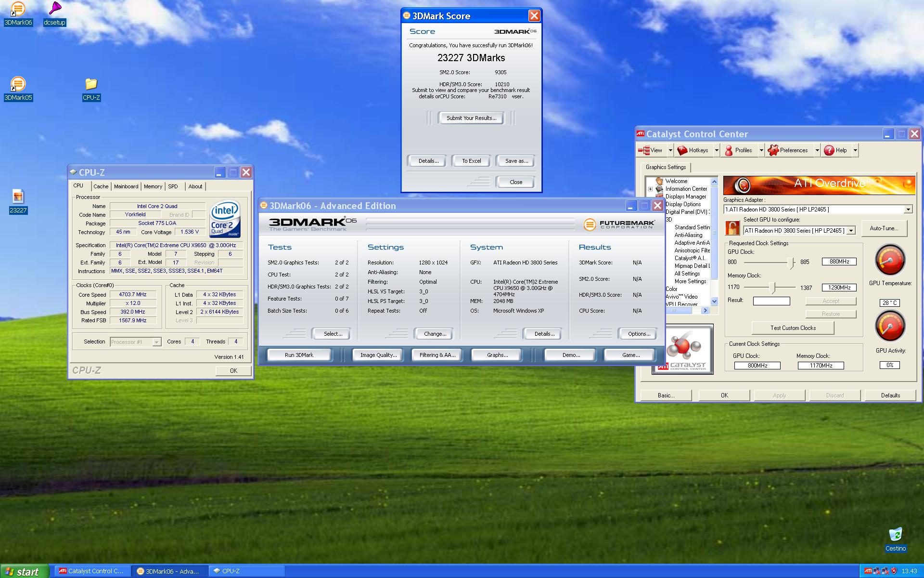Click Submit Your Results button
The height and width of the screenshot is (578, 924).
(471, 118)
